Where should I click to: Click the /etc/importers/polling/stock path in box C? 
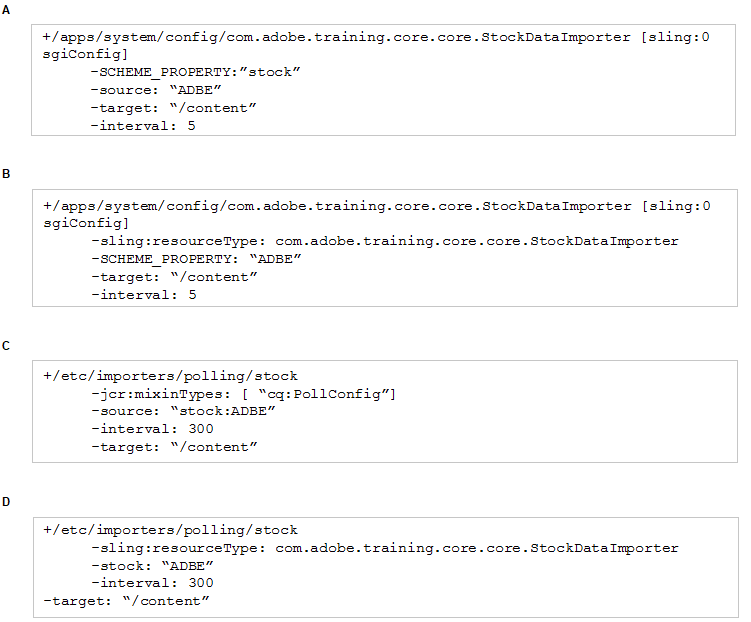click(171, 376)
